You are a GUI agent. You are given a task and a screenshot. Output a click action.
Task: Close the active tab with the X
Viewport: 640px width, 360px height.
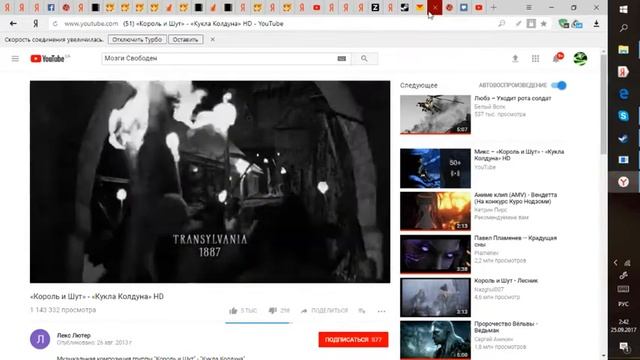tap(435, 7)
